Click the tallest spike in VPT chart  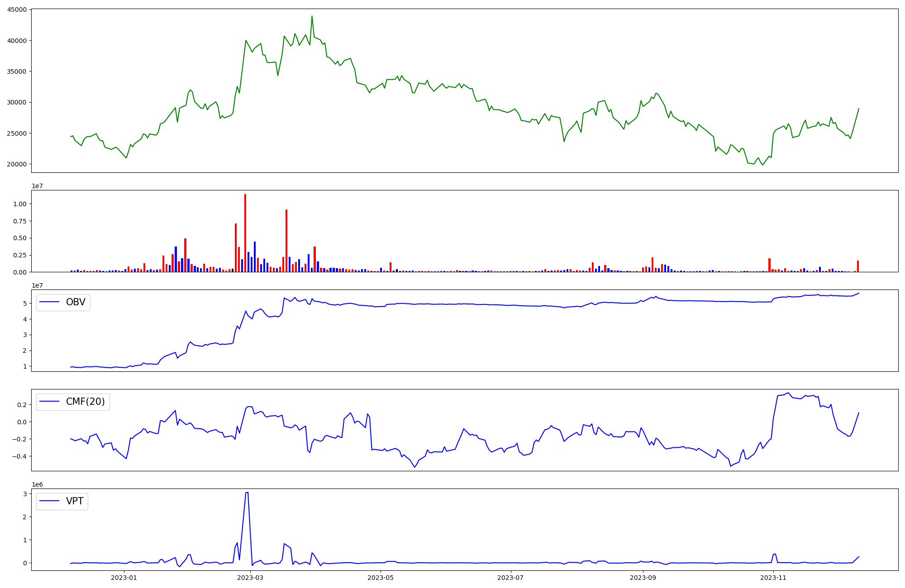247,493
